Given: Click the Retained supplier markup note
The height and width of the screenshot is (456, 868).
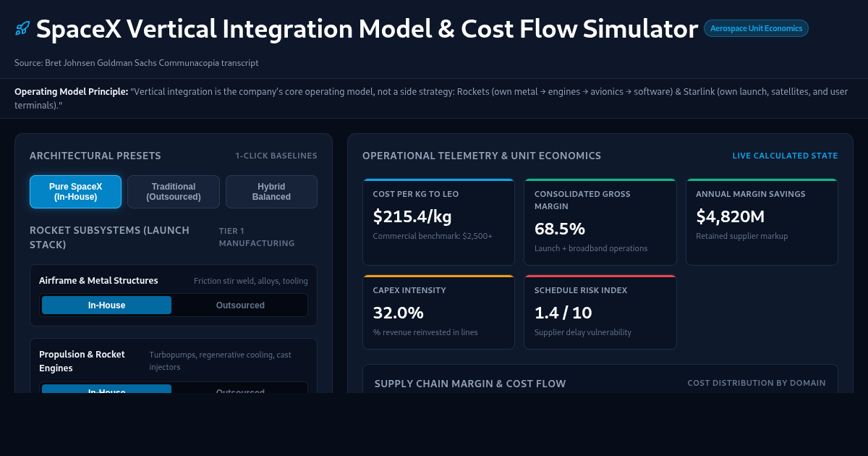Looking at the screenshot, I should pos(741,236).
